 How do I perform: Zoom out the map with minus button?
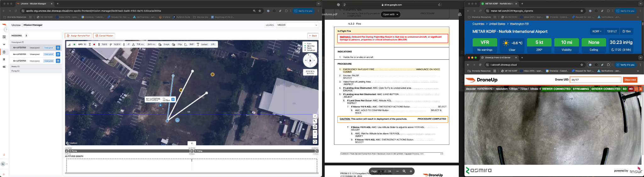click(x=315, y=137)
